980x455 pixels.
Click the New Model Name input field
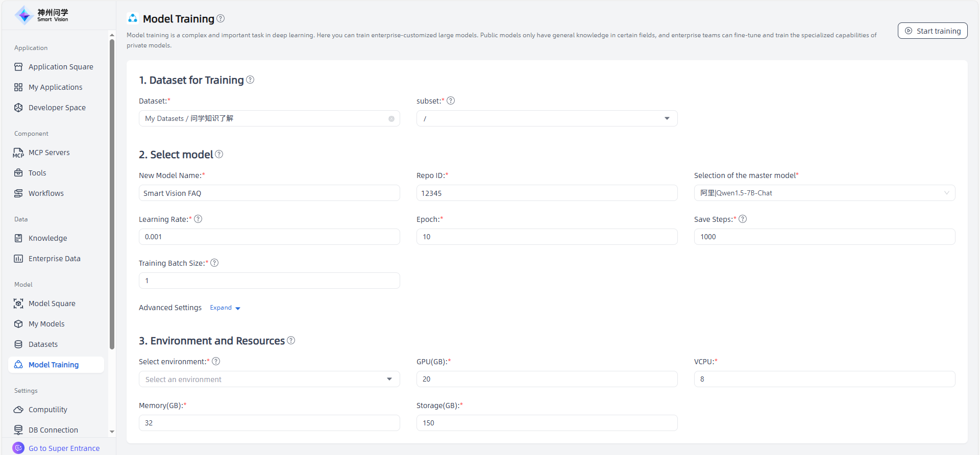click(x=269, y=193)
